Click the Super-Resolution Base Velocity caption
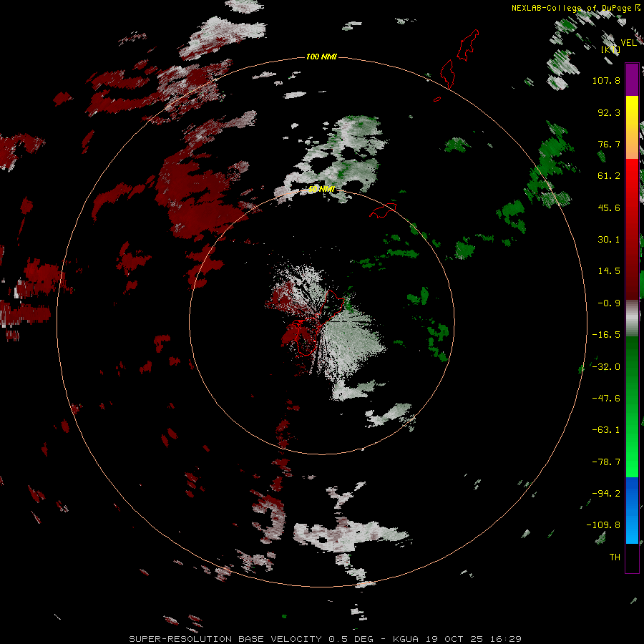644x644 pixels. click(326, 639)
